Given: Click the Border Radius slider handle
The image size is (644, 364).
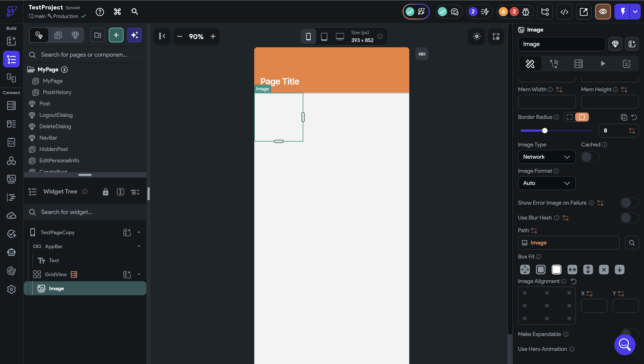Looking at the screenshot, I should pos(545,130).
